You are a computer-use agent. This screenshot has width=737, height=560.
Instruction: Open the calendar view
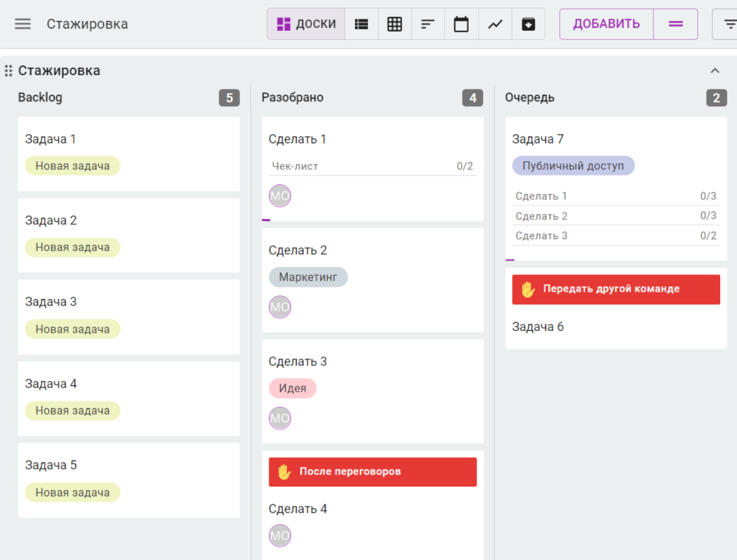[461, 24]
